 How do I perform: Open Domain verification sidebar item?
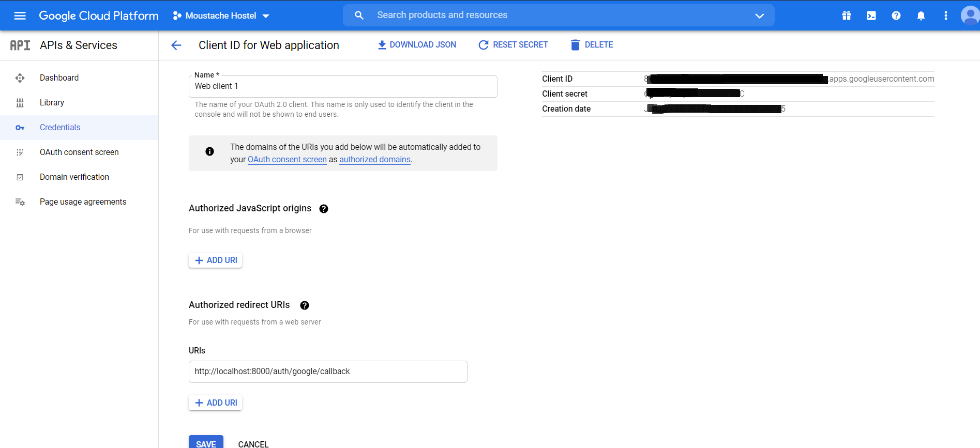point(79,177)
